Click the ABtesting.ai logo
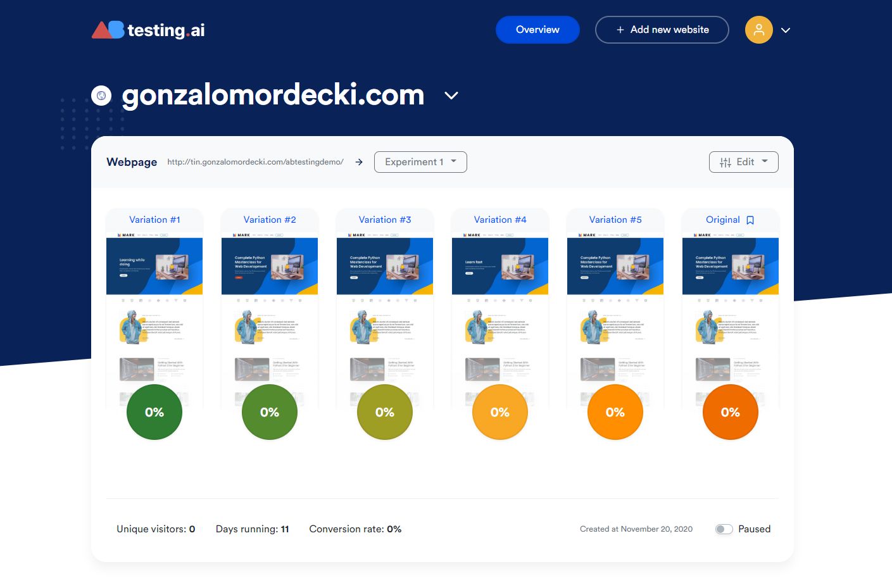This screenshot has width=892, height=588. 148,29
